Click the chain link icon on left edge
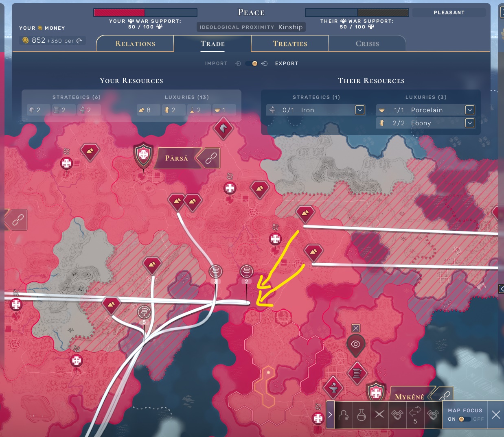Image resolution: width=504 pixels, height=437 pixels. pos(18,220)
